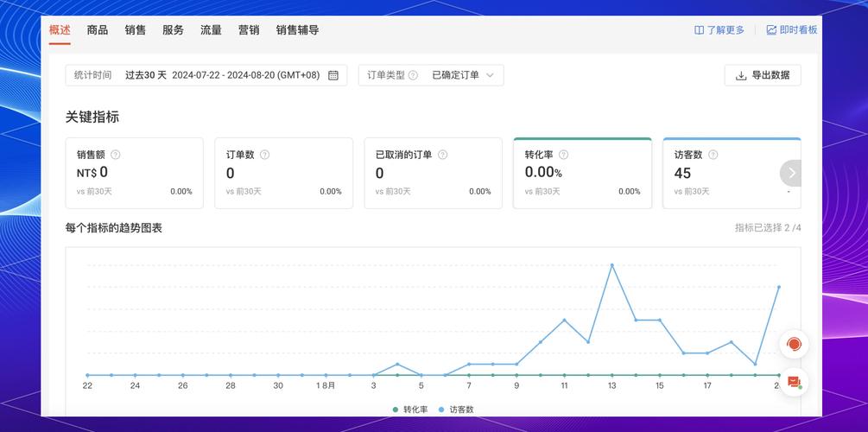Click the 每个指标的趋势图表 heading
The width and height of the screenshot is (868, 432).
(x=113, y=228)
